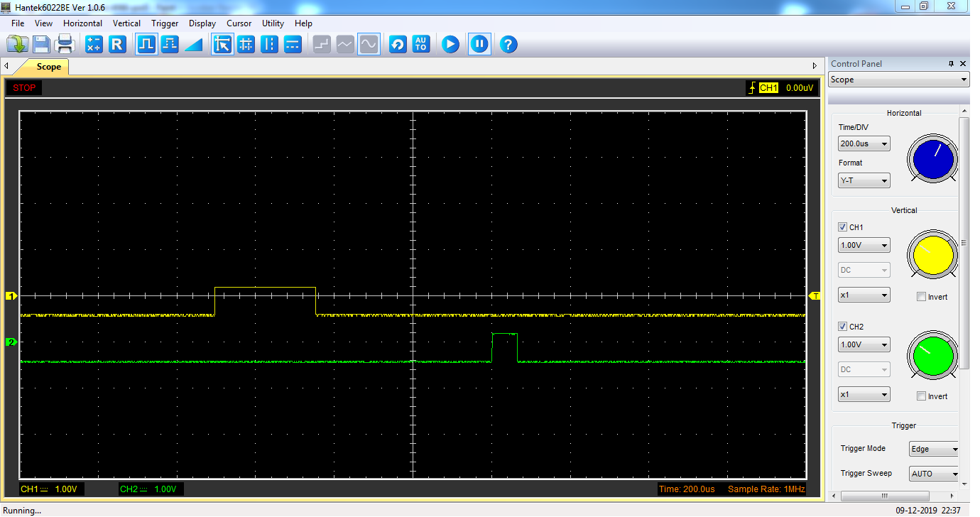
Task: Click the R reference waveform icon
Action: tap(117, 45)
